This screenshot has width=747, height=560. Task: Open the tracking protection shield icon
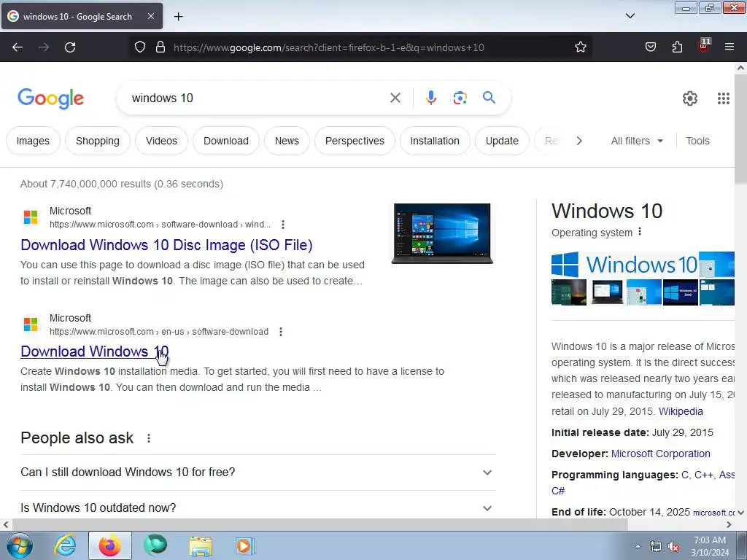click(x=139, y=47)
